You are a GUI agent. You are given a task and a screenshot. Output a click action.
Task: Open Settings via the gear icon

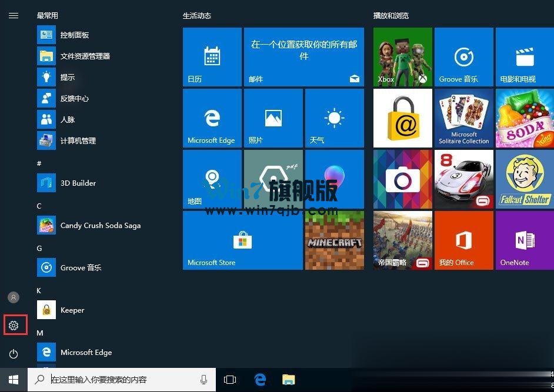(14, 326)
